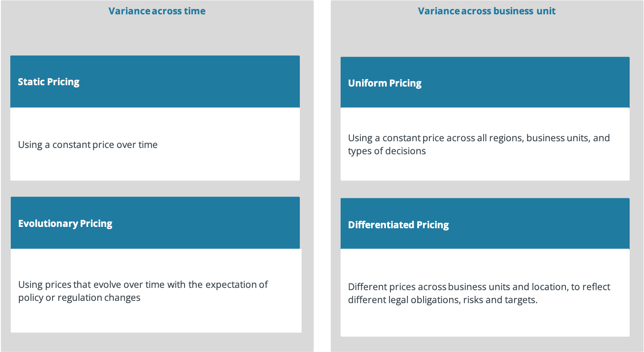Click the 'Variance across business unit' heading
This screenshot has width=644, height=352.
(x=487, y=11)
